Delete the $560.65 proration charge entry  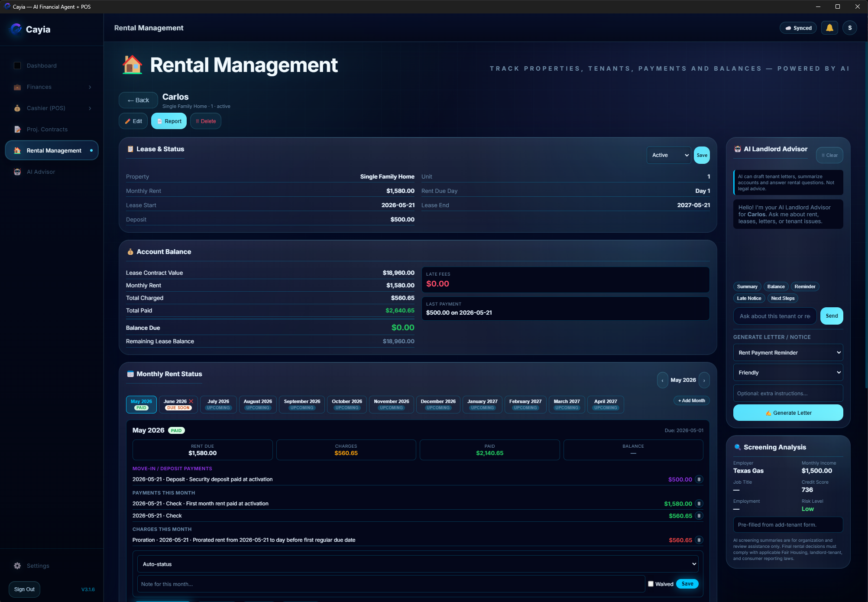pos(699,540)
